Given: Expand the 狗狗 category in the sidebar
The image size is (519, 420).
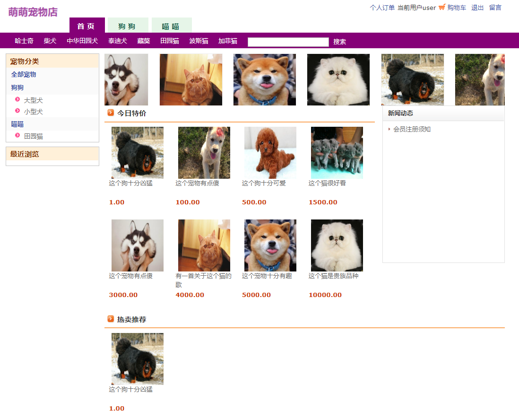Looking at the screenshot, I should coord(17,87).
